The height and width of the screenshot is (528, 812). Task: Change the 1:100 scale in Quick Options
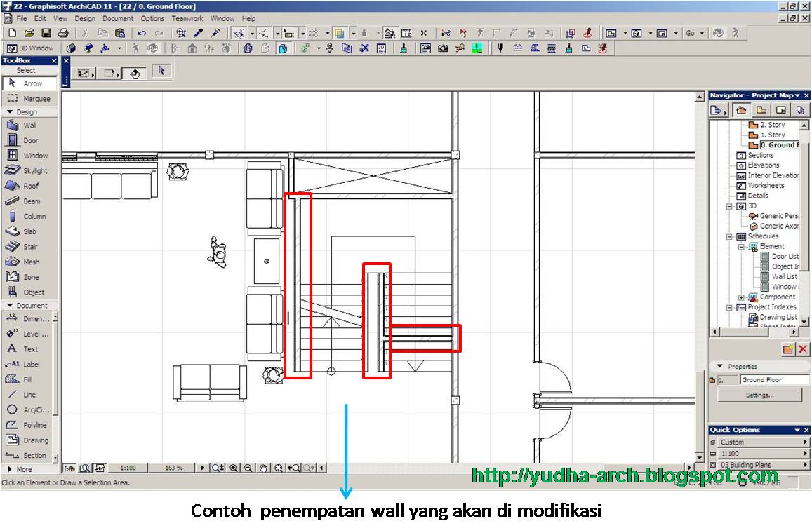coord(758,453)
